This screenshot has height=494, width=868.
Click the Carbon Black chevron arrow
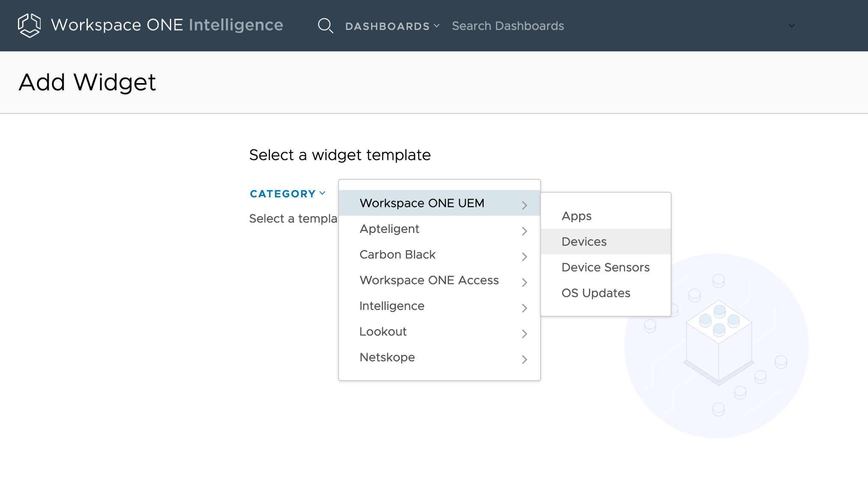point(524,257)
